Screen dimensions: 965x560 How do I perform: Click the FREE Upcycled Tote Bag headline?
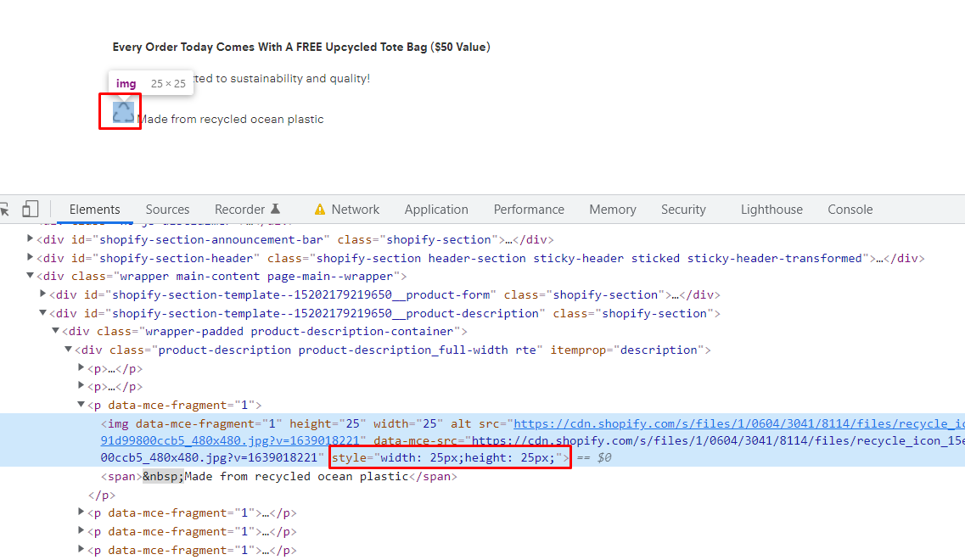coord(301,48)
